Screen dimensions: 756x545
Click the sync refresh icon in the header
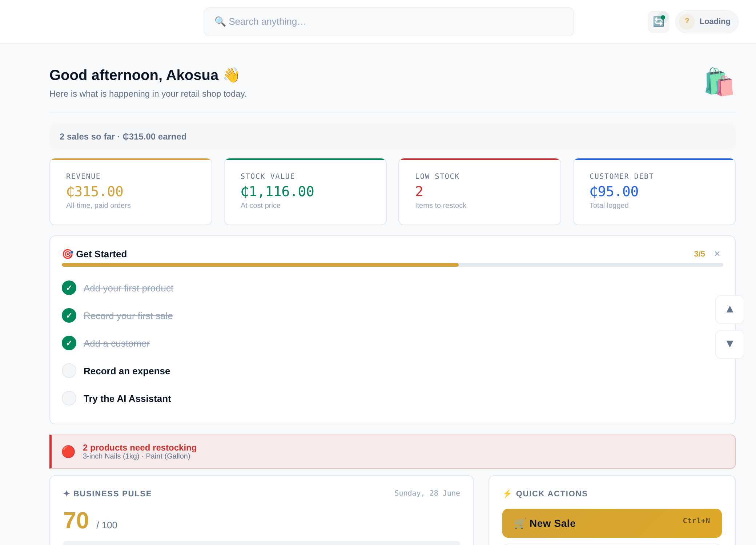[658, 22]
